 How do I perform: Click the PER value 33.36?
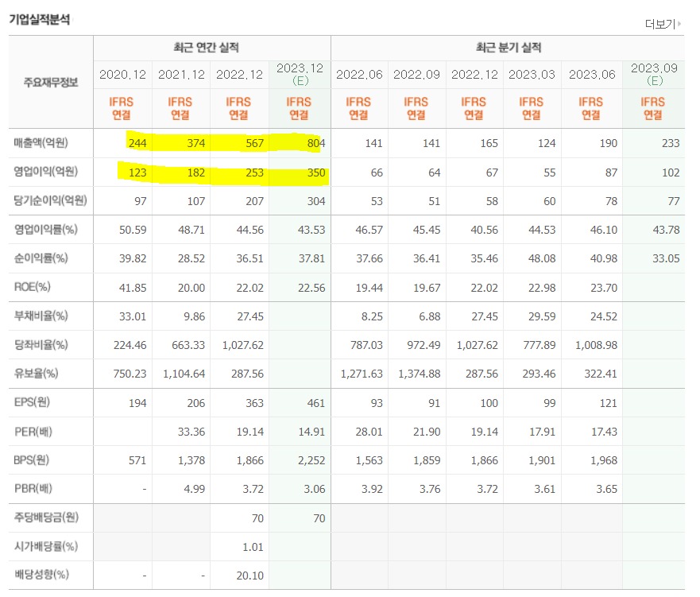pos(191,432)
